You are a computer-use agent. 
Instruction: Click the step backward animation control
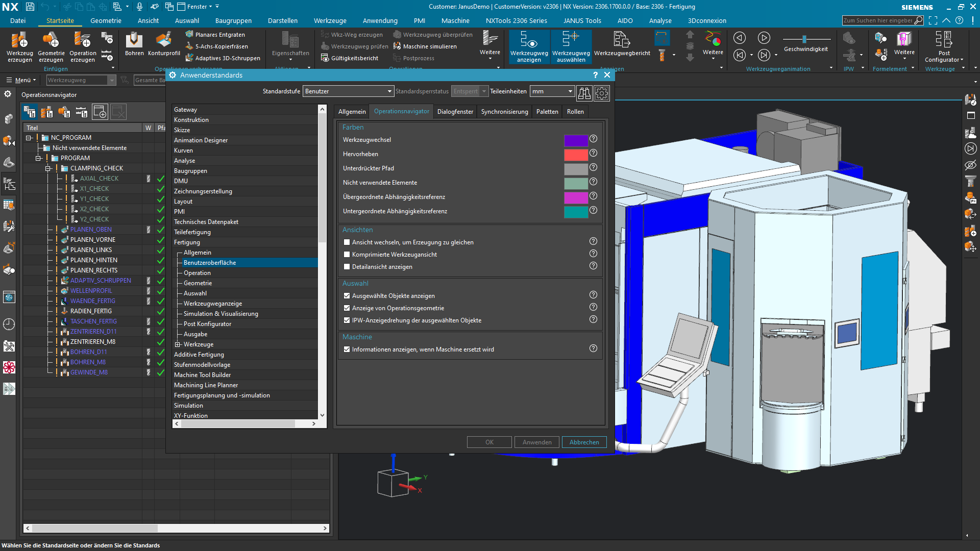click(x=739, y=55)
